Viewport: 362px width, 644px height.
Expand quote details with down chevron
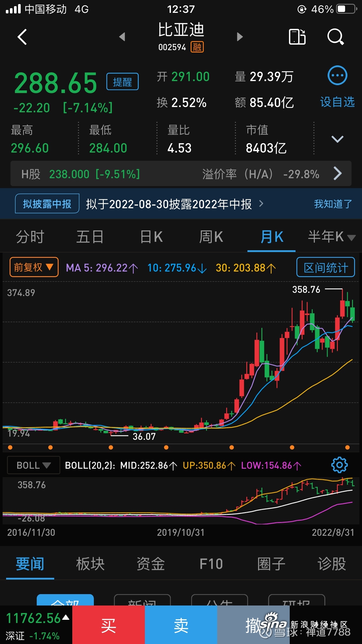click(337, 139)
